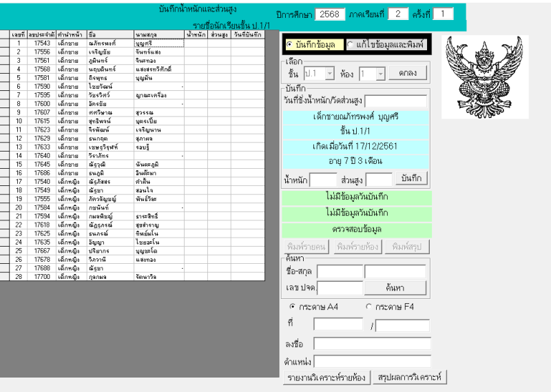Screen dimensions: 551x392
Task: Click the เลข ปจด. student ID search field
Action: tap(340, 287)
